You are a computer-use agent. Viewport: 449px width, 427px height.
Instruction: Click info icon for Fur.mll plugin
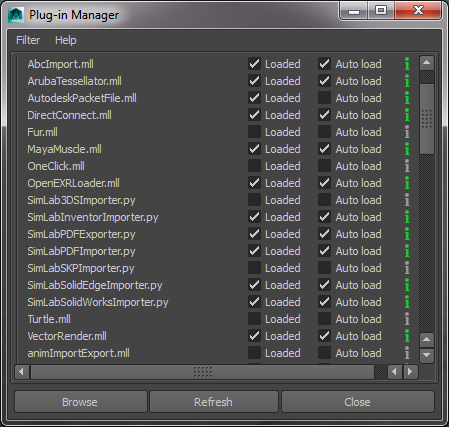[407, 132]
